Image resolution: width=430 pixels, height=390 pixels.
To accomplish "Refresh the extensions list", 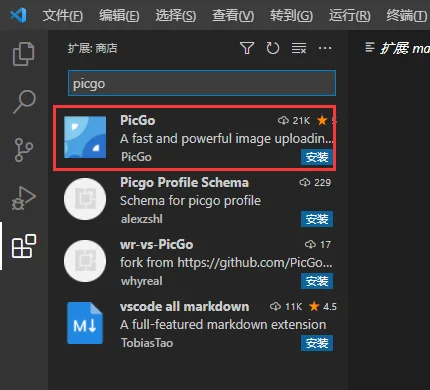I will click(273, 48).
